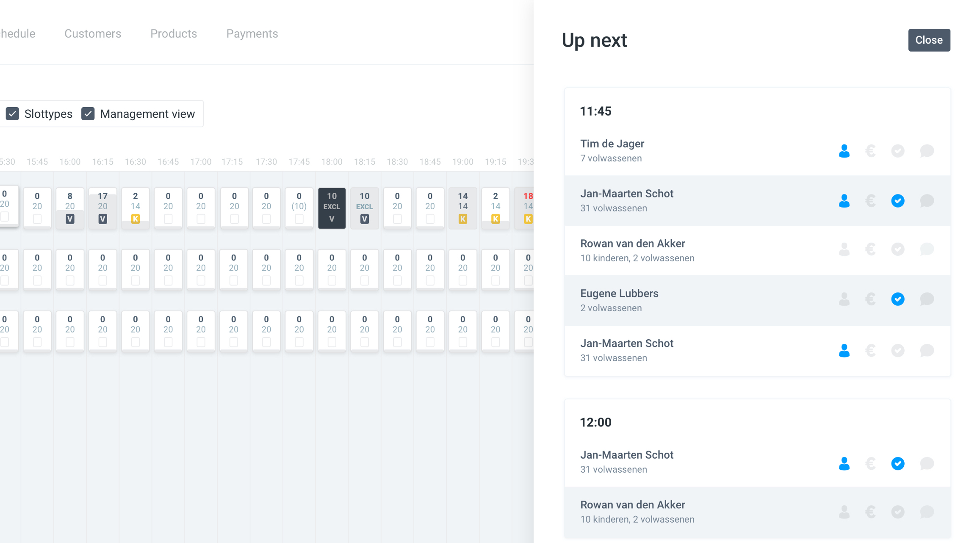Toggle the Management view checkbox

click(x=88, y=114)
